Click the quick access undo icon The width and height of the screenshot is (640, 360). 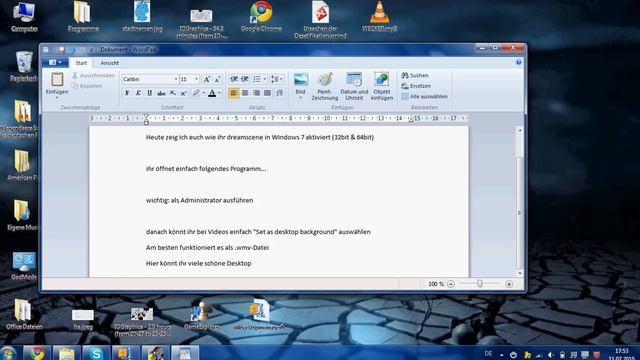[73, 50]
